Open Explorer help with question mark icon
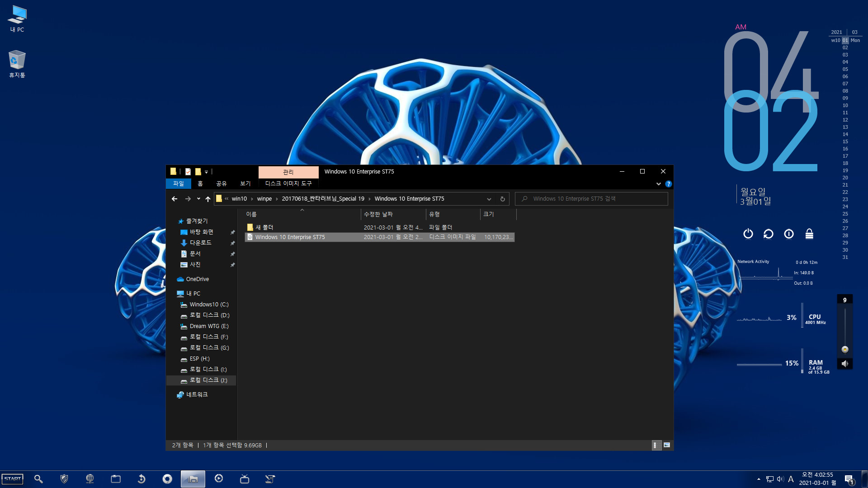868x488 pixels. coord(669,184)
